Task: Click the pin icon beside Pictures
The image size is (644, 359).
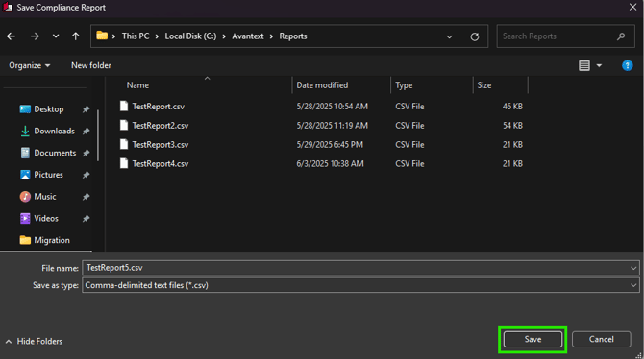Action: (86, 175)
